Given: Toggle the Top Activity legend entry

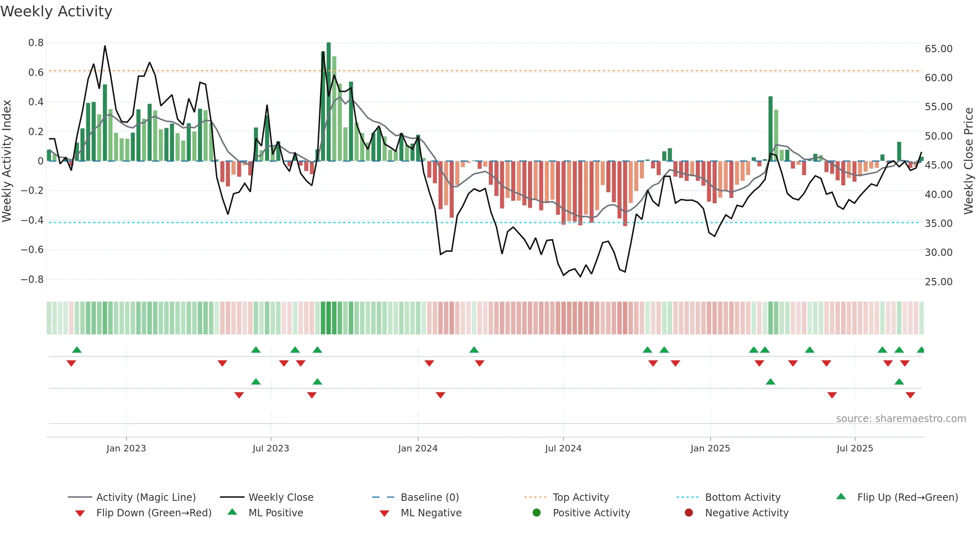Looking at the screenshot, I should tap(566, 497).
